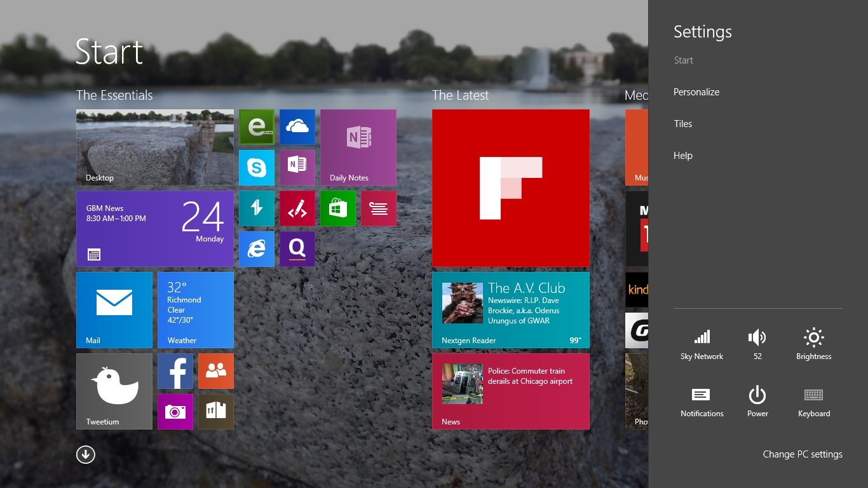Image resolution: width=868 pixels, height=488 pixels.
Task: Open Sky Network connection settings
Action: [702, 345]
